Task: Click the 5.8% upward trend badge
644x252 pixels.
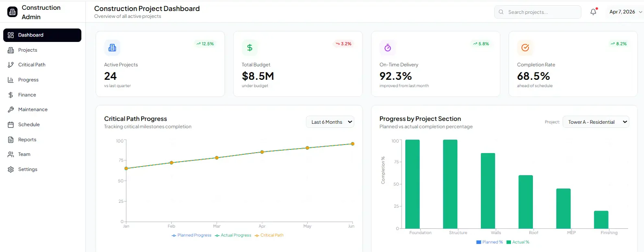Action: coord(481,44)
